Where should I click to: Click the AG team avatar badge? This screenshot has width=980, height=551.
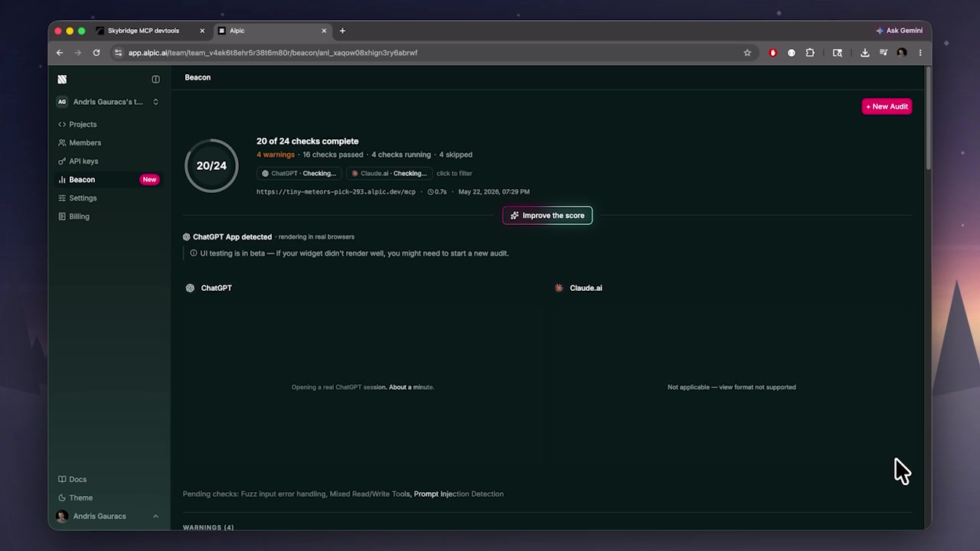pyautogui.click(x=62, y=102)
